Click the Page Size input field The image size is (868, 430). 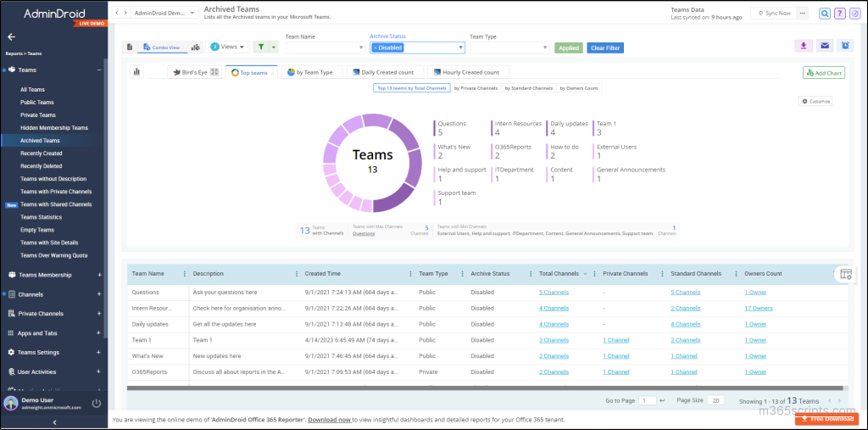tap(715, 400)
